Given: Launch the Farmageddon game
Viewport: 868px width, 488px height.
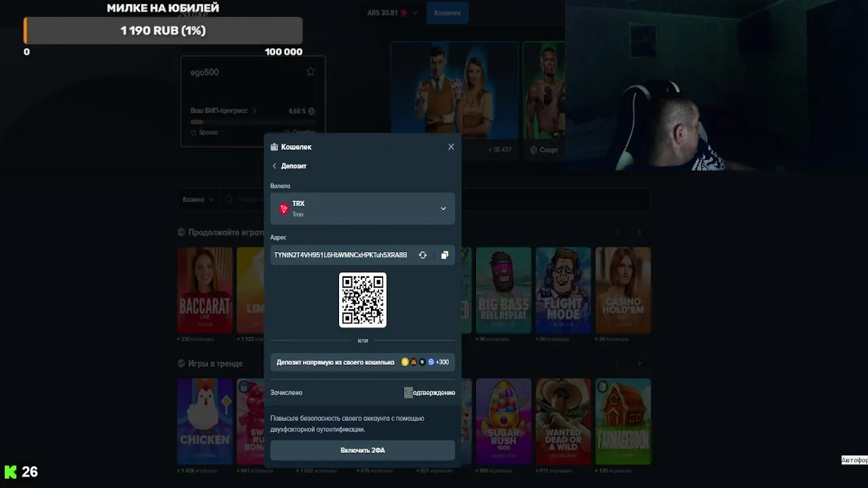Looking at the screenshot, I should tap(623, 422).
